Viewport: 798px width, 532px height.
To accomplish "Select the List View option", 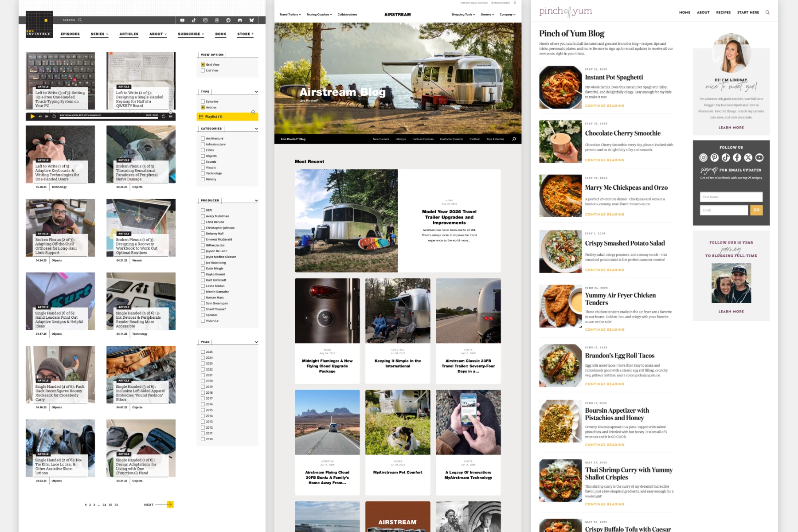I will [x=203, y=70].
